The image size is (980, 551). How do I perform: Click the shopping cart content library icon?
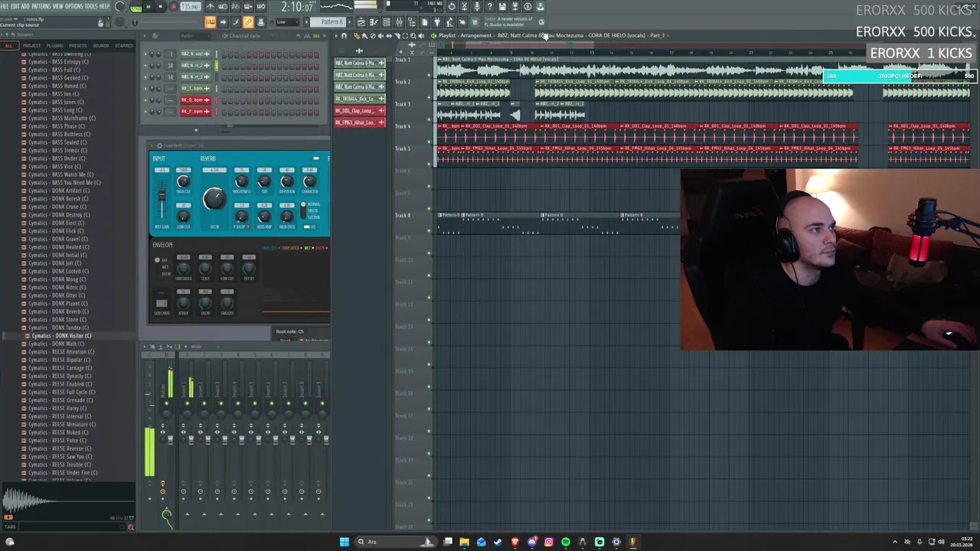pos(473,21)
